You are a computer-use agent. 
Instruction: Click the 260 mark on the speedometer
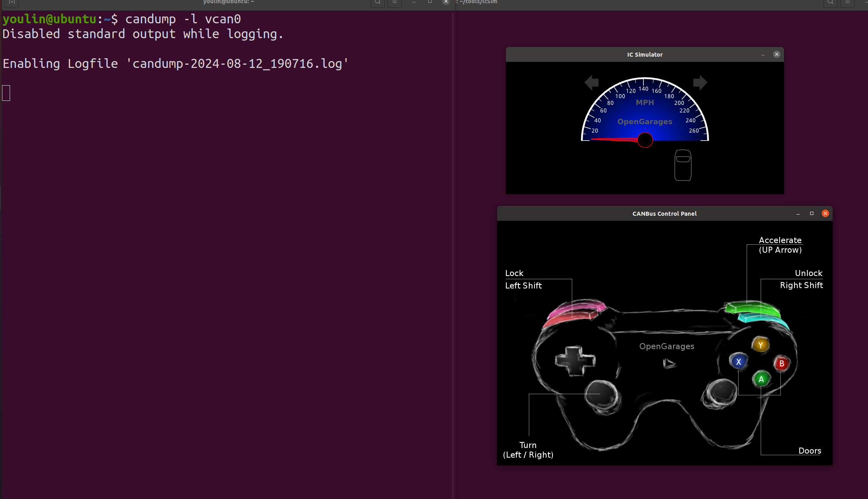[x=694, y=131]
